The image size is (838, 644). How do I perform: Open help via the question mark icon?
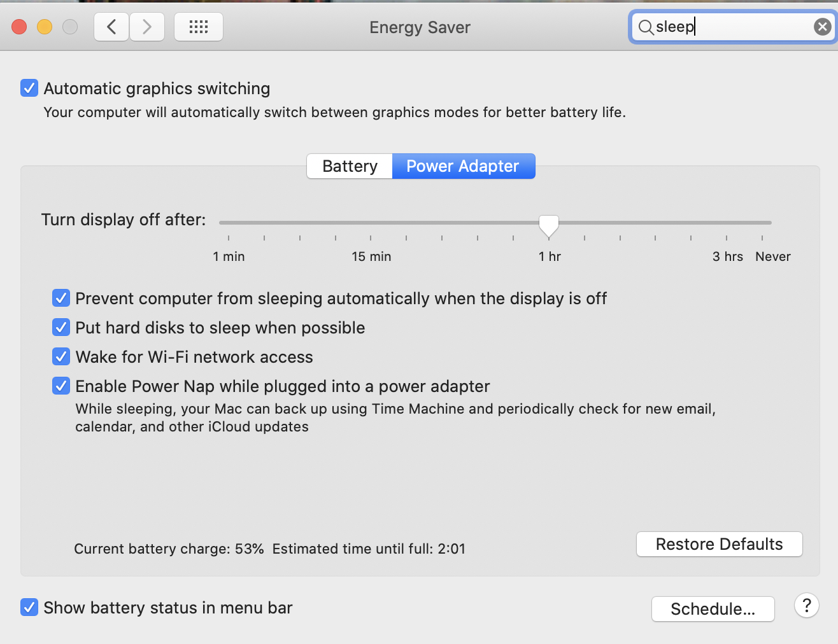tap(806, 605)
